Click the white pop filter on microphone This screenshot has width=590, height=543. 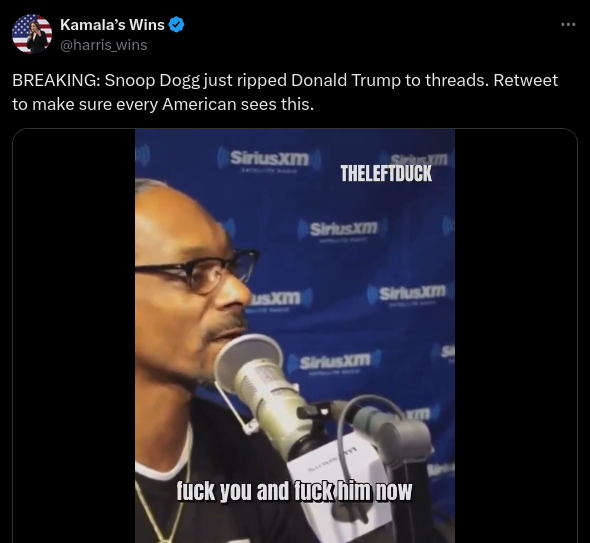coord(246,361)
